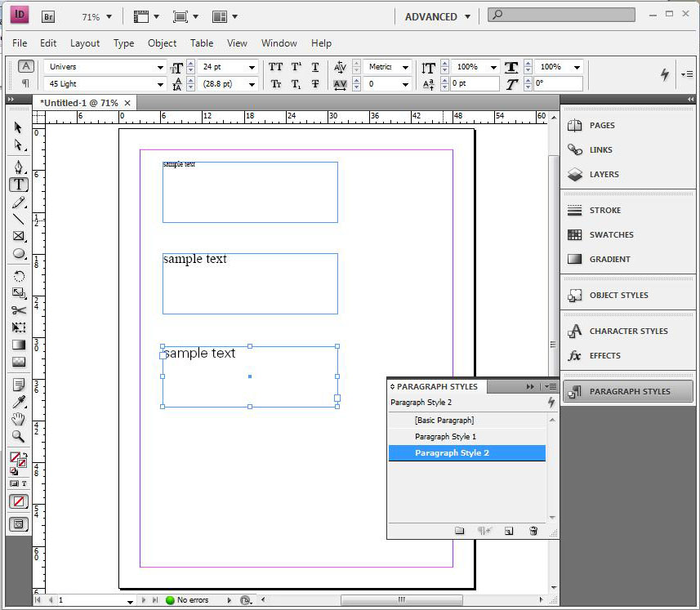Click the search field at top
The image size is (700, 610).
point(562,15)
